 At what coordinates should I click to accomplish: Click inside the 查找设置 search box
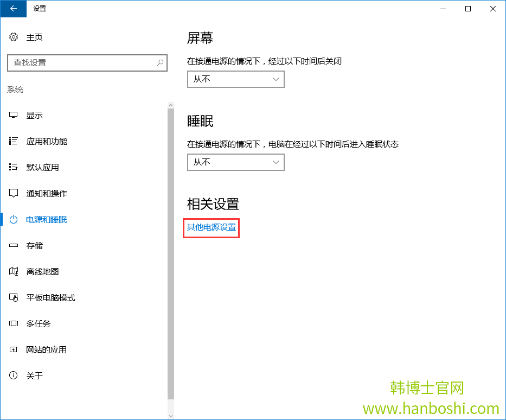pos(87,63)
